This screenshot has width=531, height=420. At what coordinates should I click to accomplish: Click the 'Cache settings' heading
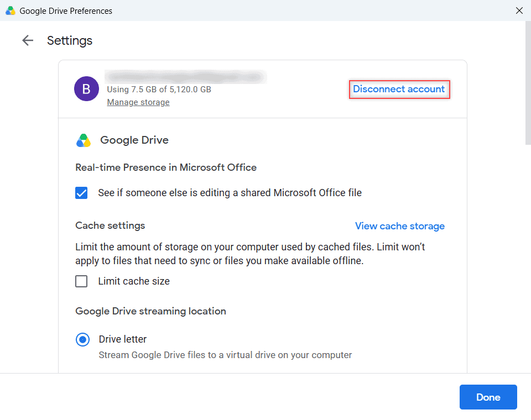click(110, 225)
